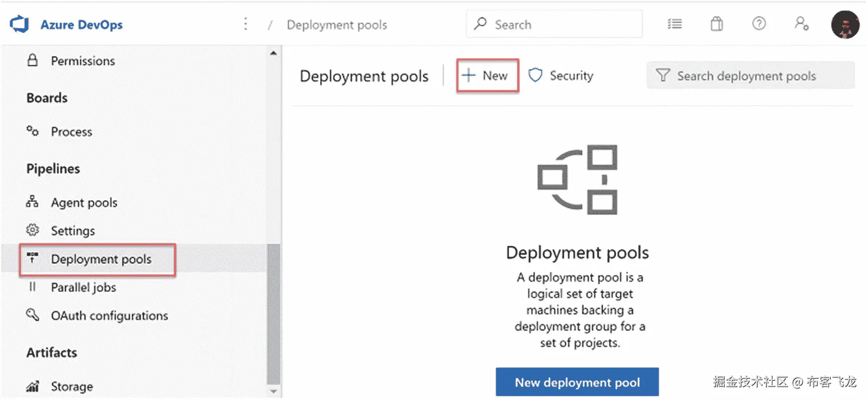Open Parallel jobs in the sidebar
The width and height of the screenshot is (868, 400).
pyautogui.click(x=84, y=287)
